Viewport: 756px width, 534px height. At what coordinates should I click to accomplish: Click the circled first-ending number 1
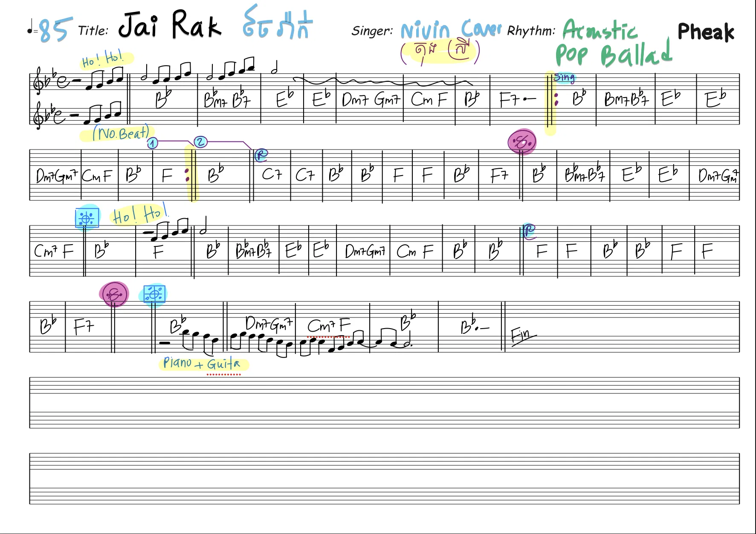152,143
